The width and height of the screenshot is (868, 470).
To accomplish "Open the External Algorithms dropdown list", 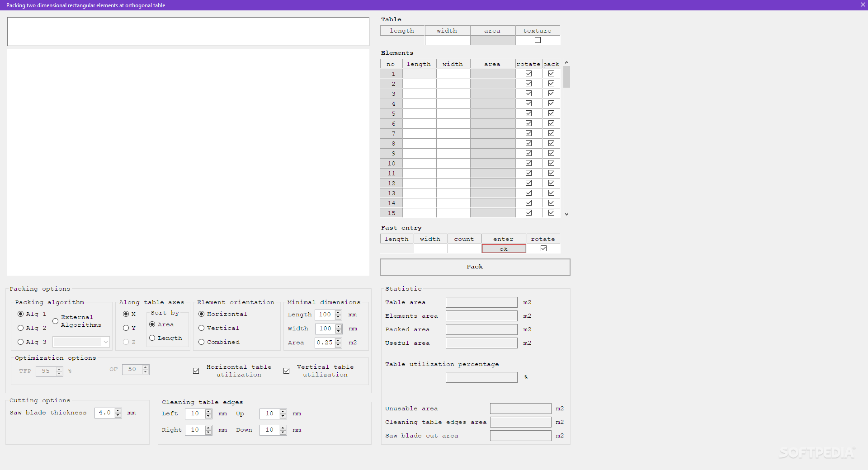I will (x=105, y=342).
